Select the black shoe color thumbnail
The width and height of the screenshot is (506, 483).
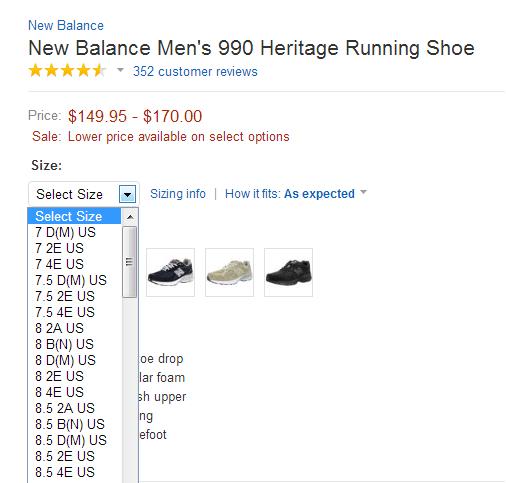288,272
